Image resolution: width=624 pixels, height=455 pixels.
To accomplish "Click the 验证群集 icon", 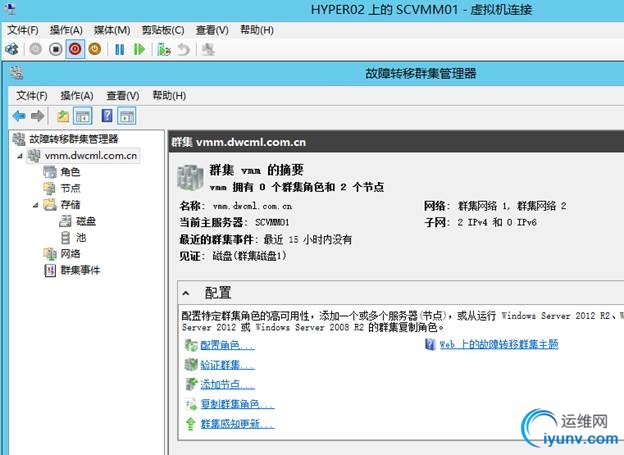I will 191,364.
